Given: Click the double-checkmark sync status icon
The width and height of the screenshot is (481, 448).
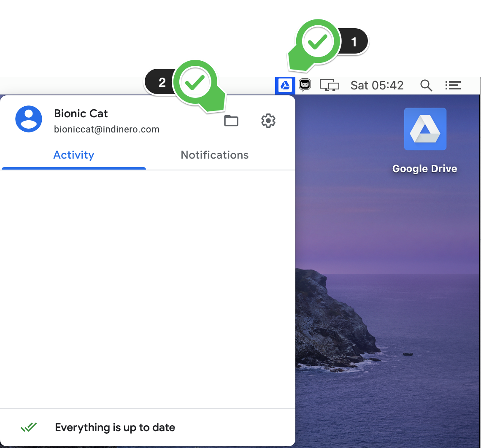Looking at the screenshot, I should 29,427.
